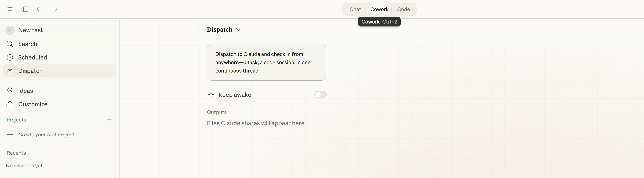This screenshot has width=644, height=178.
Task: Select Dispatch in the sidebar
Action: 30,71
